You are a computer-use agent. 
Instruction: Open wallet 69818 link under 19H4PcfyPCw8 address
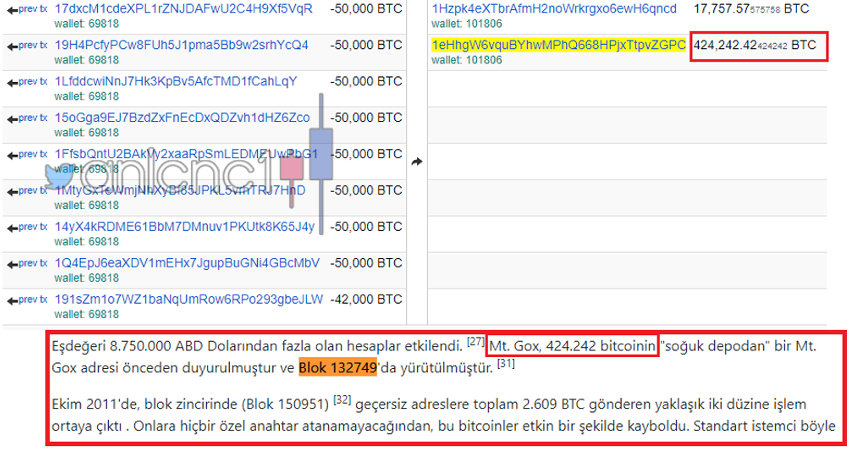pos(87,60)
